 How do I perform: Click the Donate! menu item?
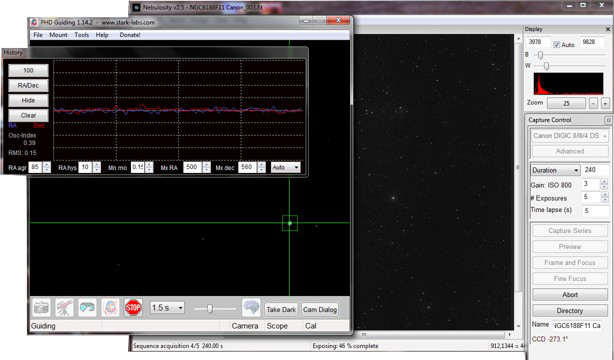pyautogui.click(x=130, y=35)
